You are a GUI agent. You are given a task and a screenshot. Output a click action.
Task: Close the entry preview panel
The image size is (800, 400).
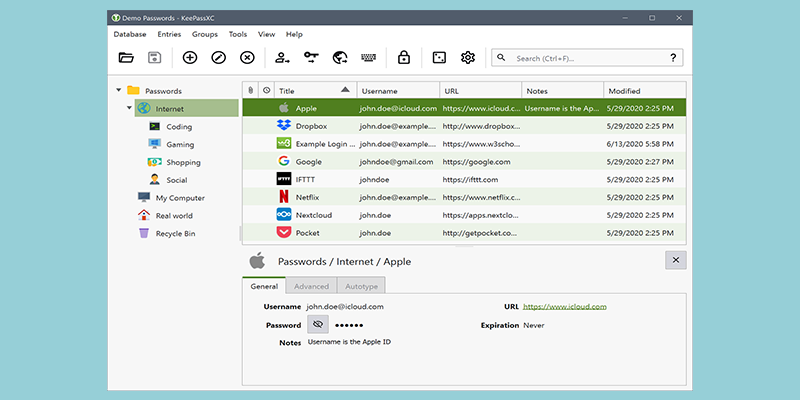[x=676, y=260]
